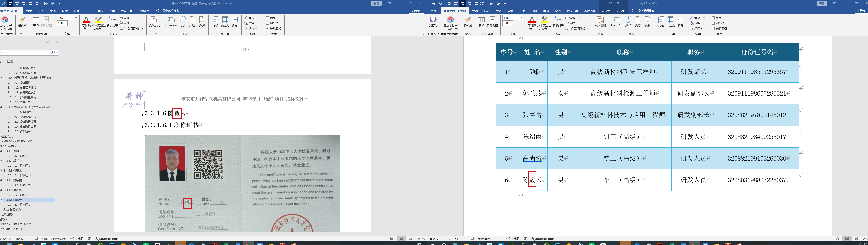This screenshot has height=245, width=868.
Task: Insert SmartArt in left window ribbon
Action: [x=171, y=22]
